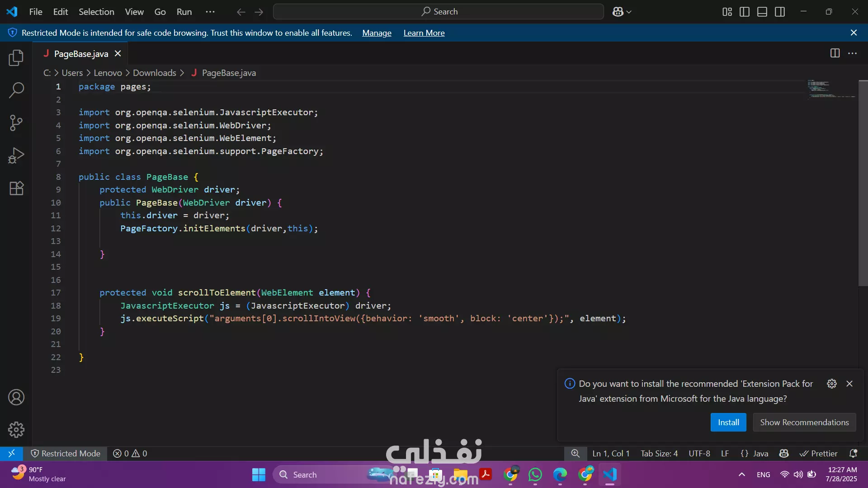Open the Copilot chat icon in title bar
Screen dimensions: 868x488
pyautogui.click(x=618, y=12)
